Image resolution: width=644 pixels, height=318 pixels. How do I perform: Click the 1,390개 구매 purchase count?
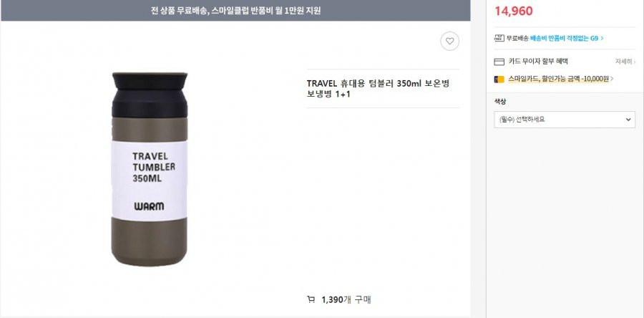[346, 300]
